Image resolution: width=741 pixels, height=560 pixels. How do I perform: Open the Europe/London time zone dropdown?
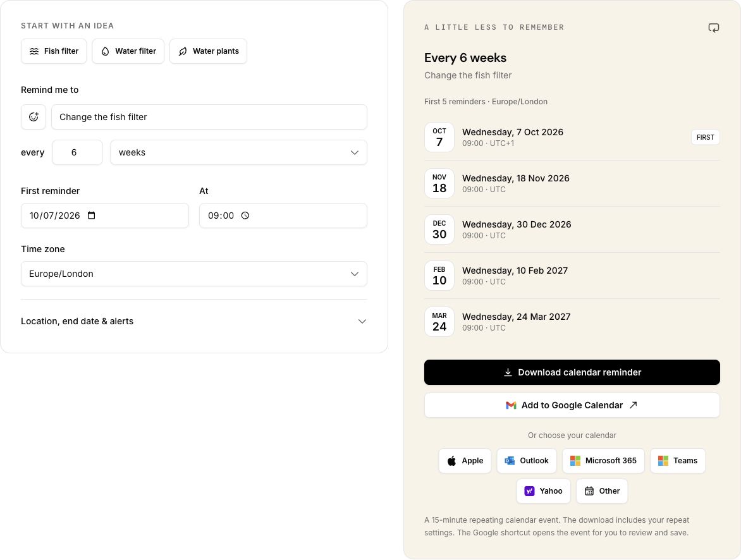click(x=193, y=274)
